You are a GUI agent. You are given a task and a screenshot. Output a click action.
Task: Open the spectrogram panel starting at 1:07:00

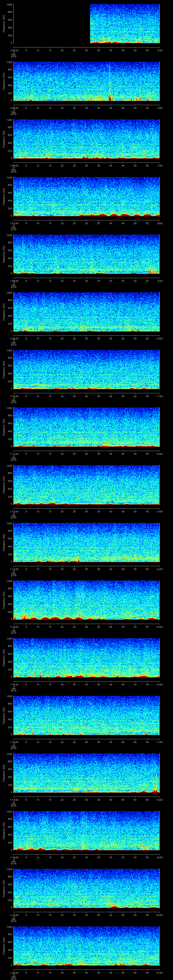pos(87,197)
